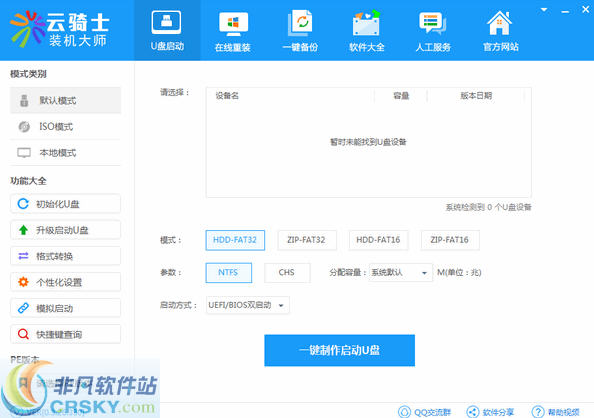Viewport: 594px width, 418px height.
Task: Click the text 暂时未能找到U盘设备
Action: (368, 142)
